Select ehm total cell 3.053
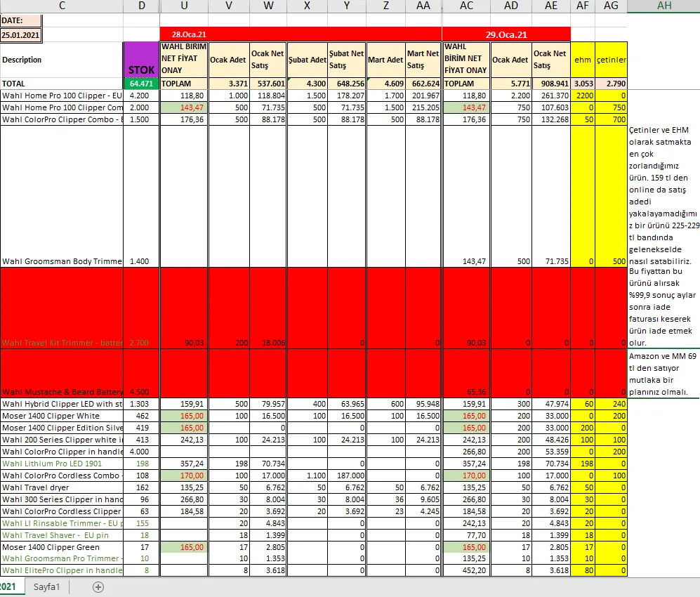700x597 pixels. coord(583,84)
